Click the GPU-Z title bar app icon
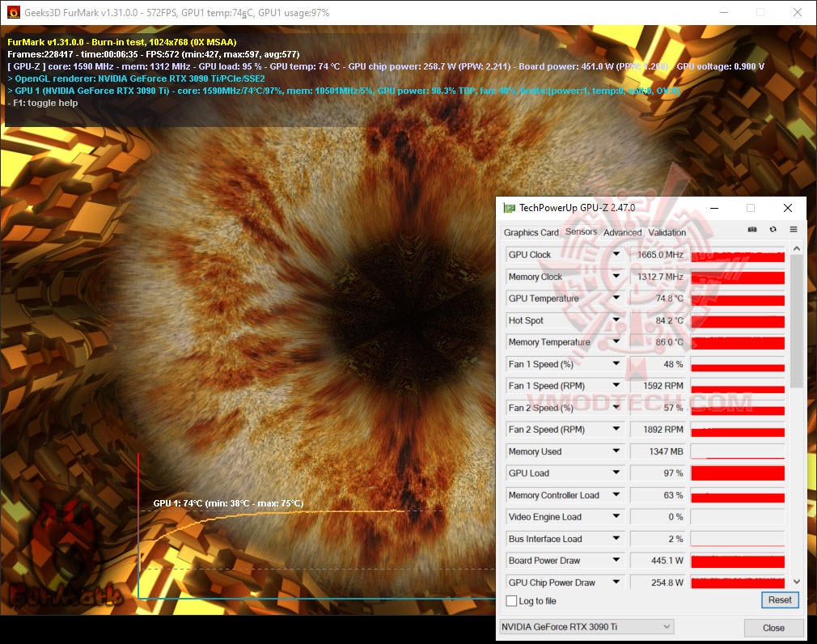The image size is (817, 644). coord(509,208)
